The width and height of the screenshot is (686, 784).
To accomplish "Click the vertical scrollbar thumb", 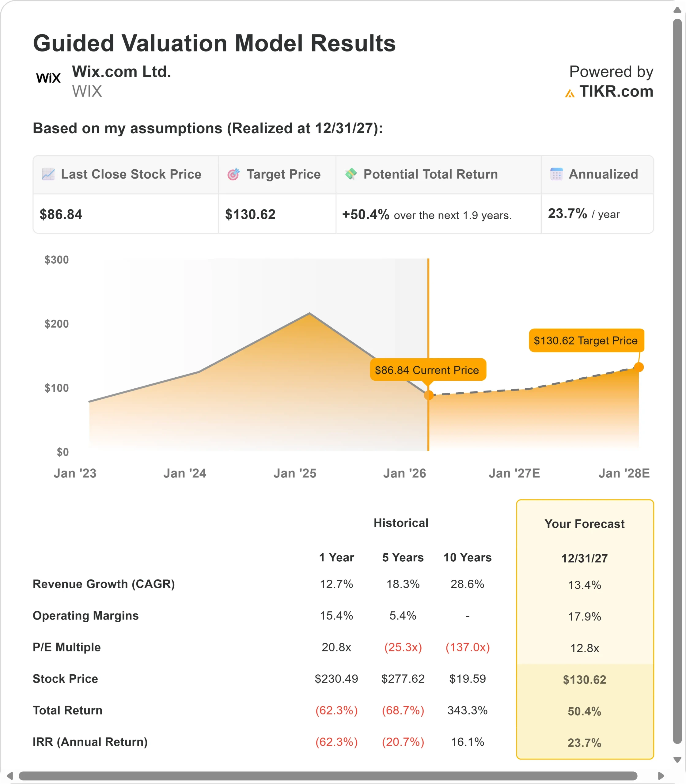I will click(x=677, y=383).
